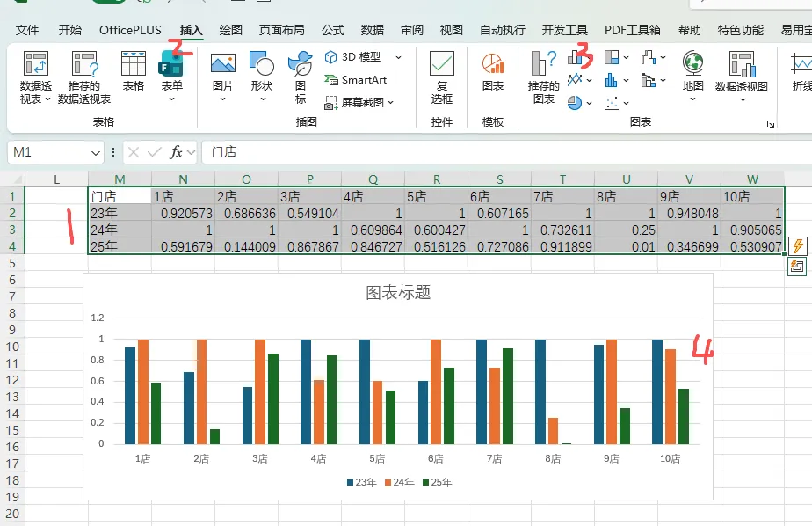The image size is (812, 526).
Task: Confirm the formula entry with checkmark
Action: coord(154,152)
